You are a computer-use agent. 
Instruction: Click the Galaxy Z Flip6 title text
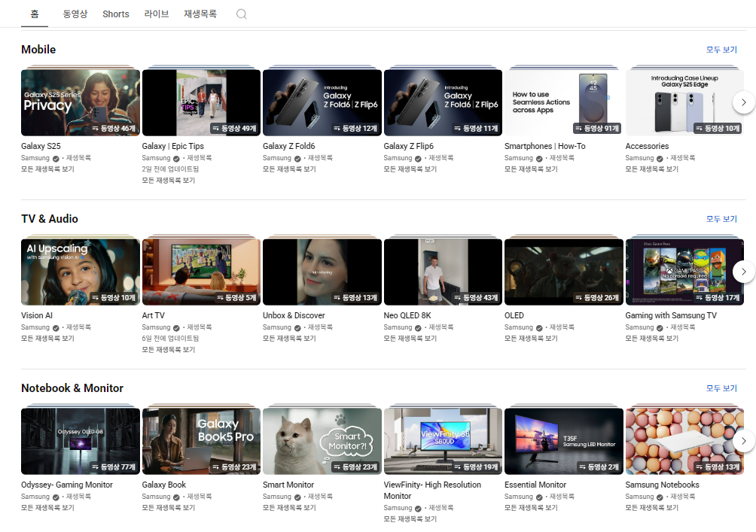click(x=408, y=146)
